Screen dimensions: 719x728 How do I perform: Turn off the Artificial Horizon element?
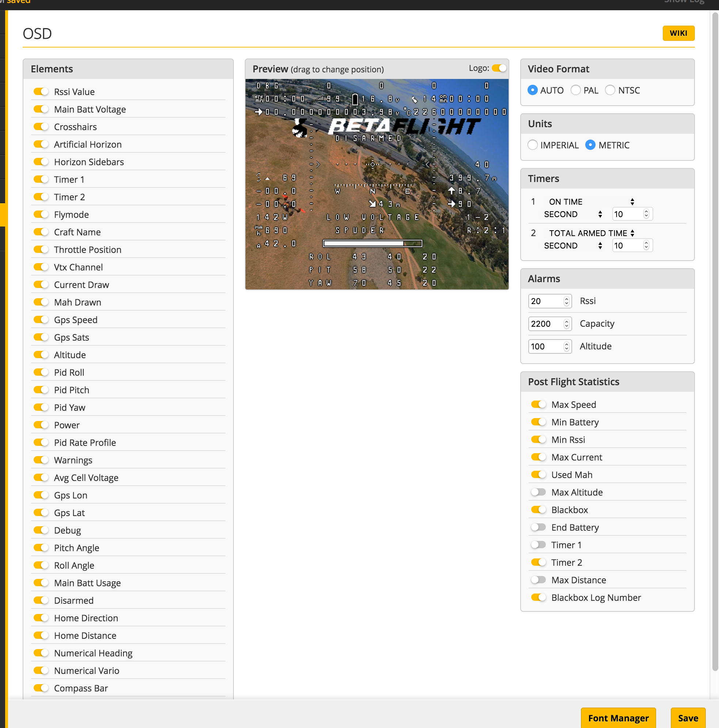pyautogui.click(x=41, y=144)
